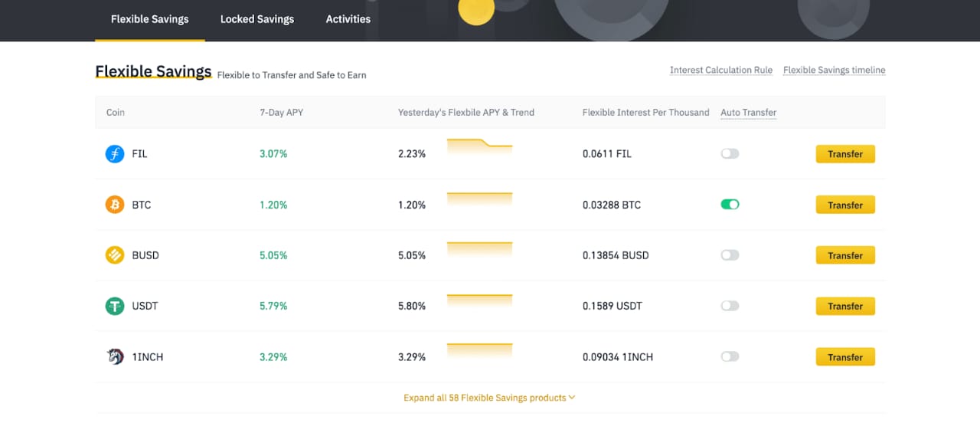Open the Interest Calculation Rule link
The image size is (980, 430).
pos(720,70)
